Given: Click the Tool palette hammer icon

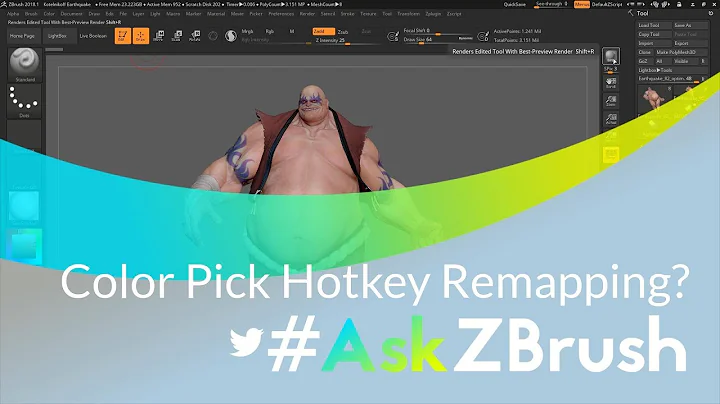Looking at the screenshot, I should (630, 13).
